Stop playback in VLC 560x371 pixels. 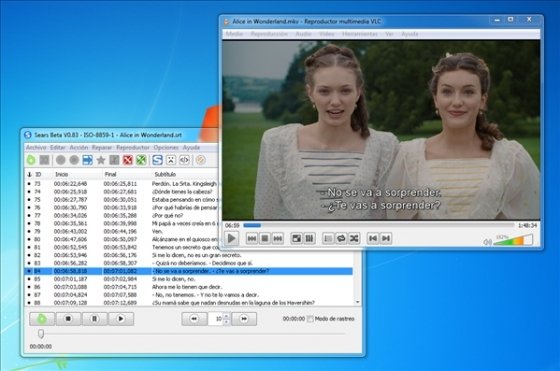pyautogui.click(x=265, y=238)
